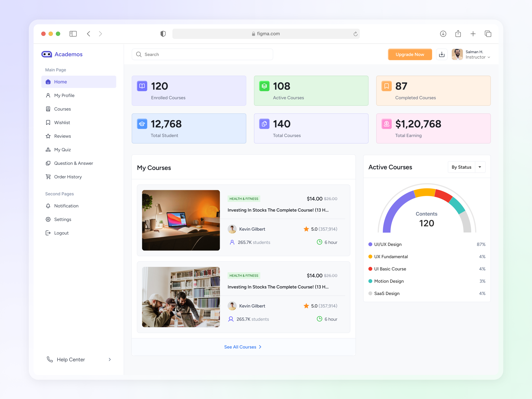Click the clock icon on second course

[319, 319]
